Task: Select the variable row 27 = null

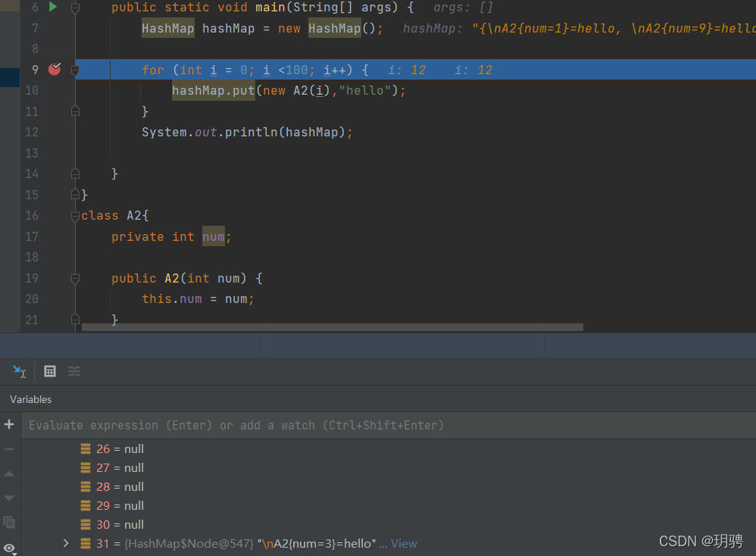Action: point(388,468)
